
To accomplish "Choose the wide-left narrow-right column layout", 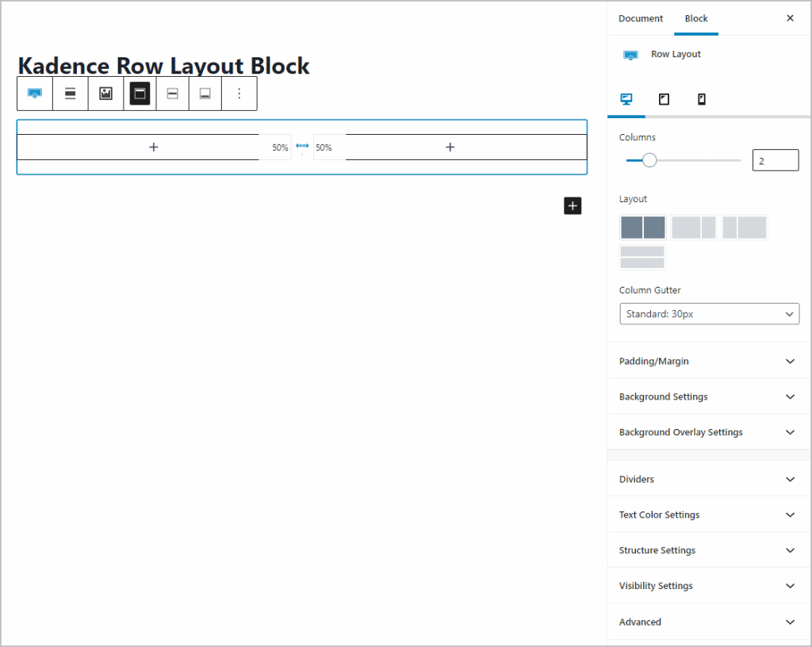I will click(x=693, y=228).
